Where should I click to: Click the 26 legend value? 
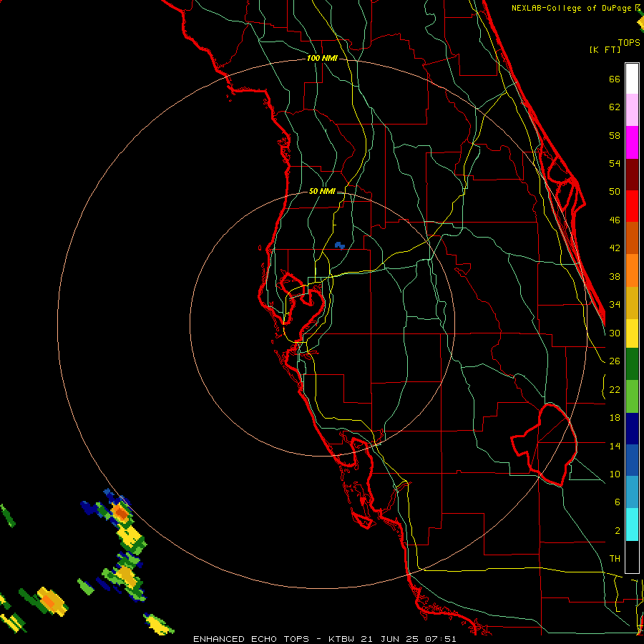point(615,361)
